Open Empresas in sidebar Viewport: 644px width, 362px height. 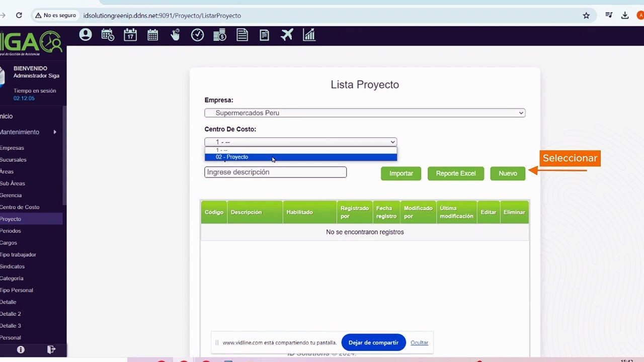(12, 148)
